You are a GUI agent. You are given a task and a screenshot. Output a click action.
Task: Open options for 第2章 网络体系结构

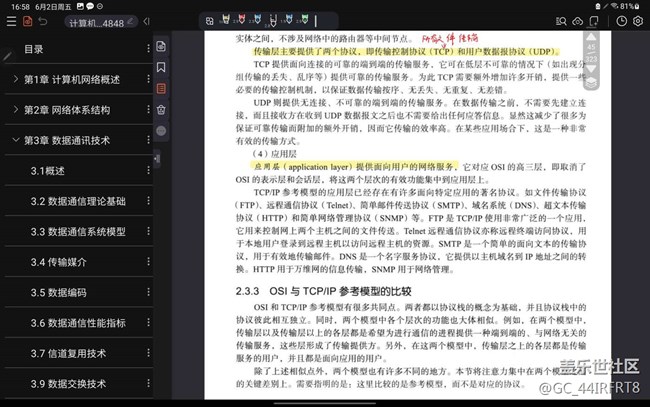pyautogui.click(x=148, y=109)
